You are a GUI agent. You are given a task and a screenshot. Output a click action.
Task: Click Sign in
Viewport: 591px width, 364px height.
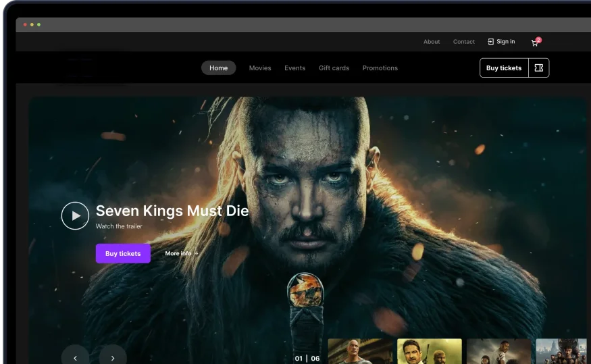[501, 41]
